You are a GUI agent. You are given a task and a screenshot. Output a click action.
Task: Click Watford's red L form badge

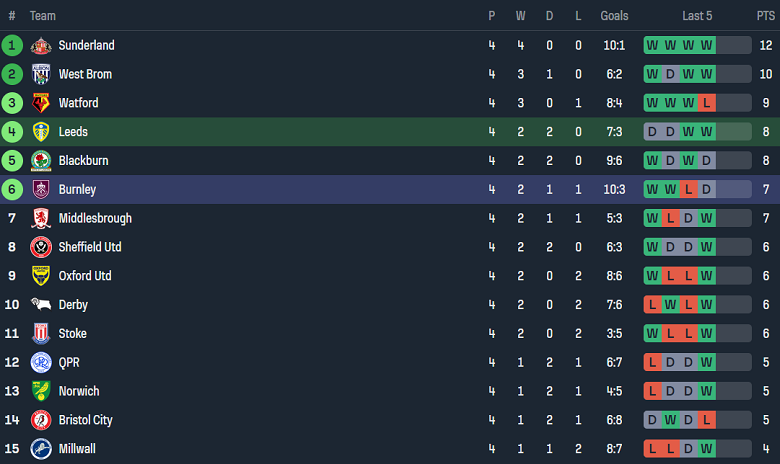click(x=707, y=103)
